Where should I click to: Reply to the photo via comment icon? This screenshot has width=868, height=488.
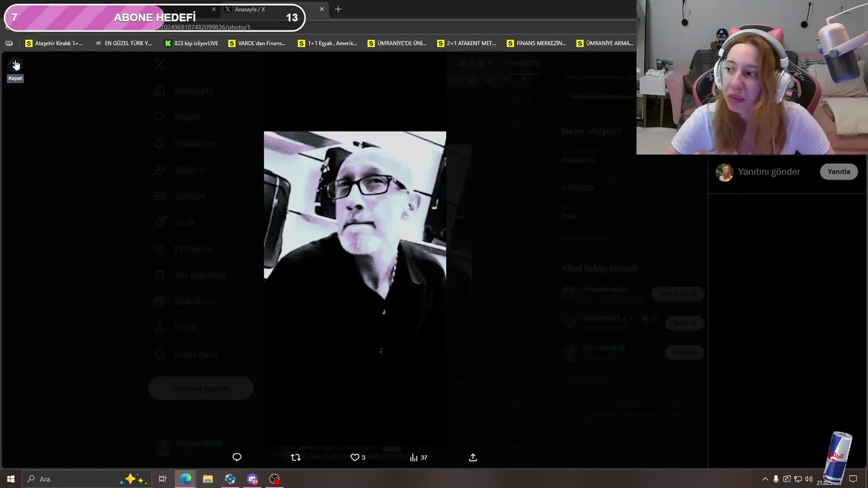pos(237,457)
